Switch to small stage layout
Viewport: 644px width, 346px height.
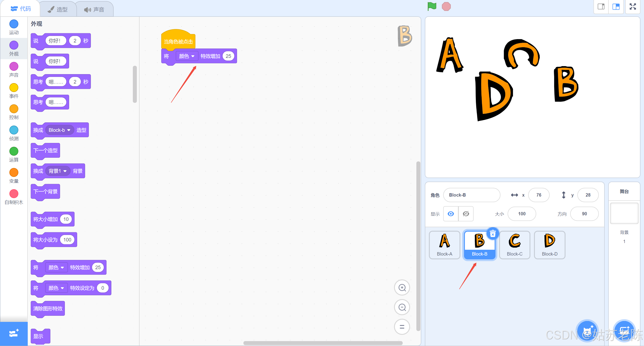click(x=601, y=6)
